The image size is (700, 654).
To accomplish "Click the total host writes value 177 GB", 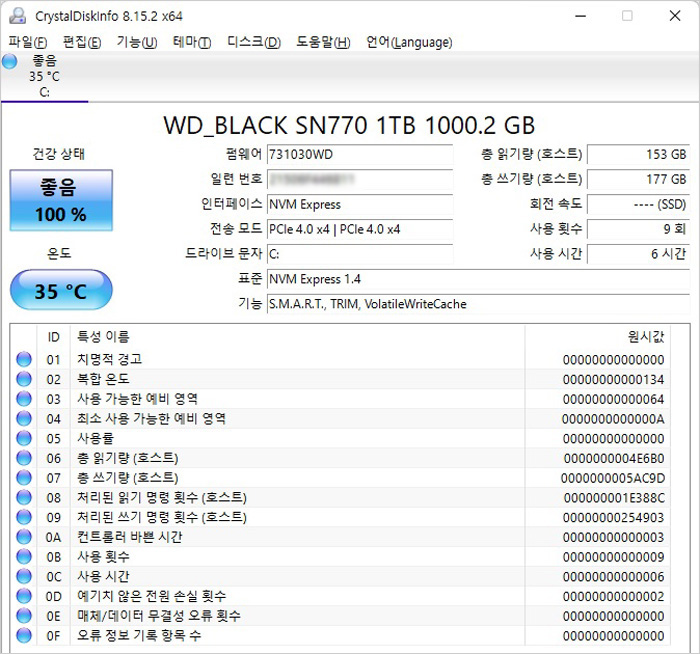I will pyautogui.click(x=638, y=179).
